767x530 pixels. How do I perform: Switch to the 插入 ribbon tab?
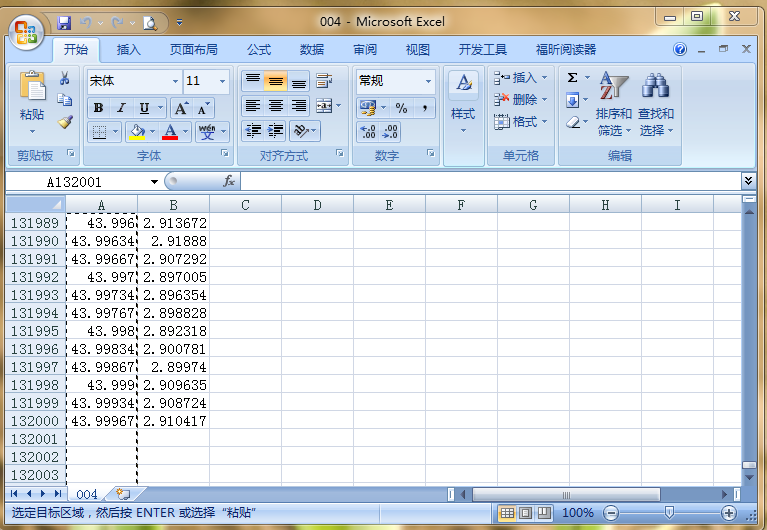[129, 49]
